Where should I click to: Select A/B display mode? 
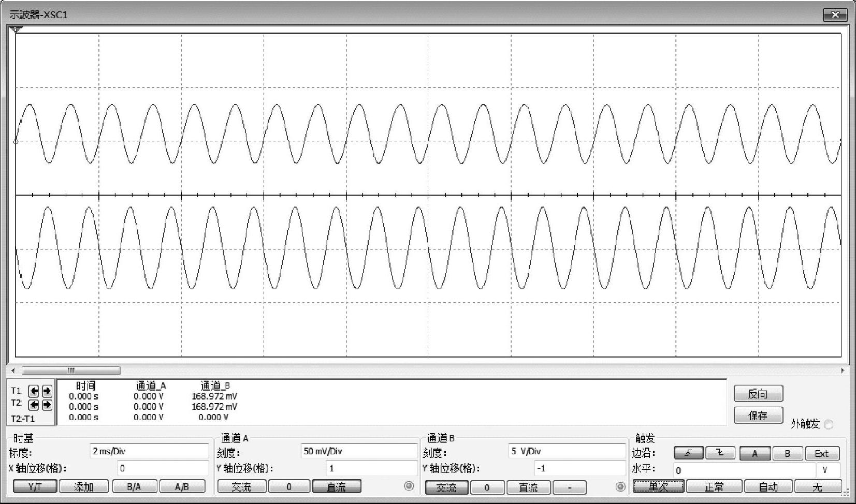click(x=182, y=487)
